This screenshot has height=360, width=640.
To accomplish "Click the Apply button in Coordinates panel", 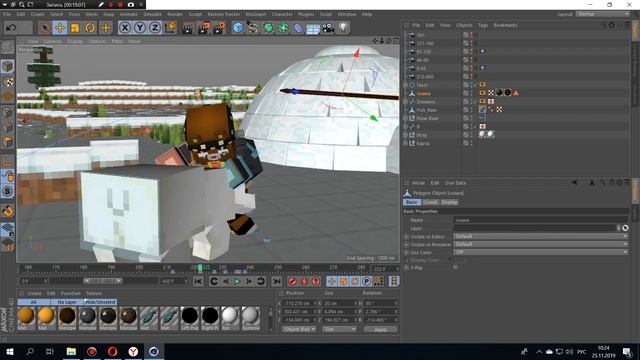I will (x=380, y=329).
